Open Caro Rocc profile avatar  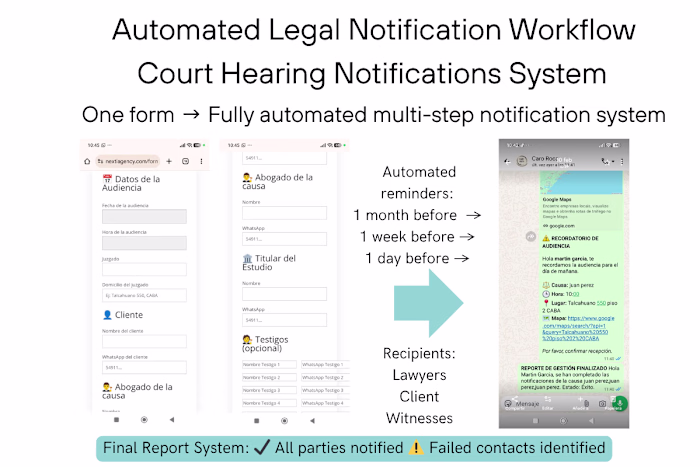(x=521, y=161)
